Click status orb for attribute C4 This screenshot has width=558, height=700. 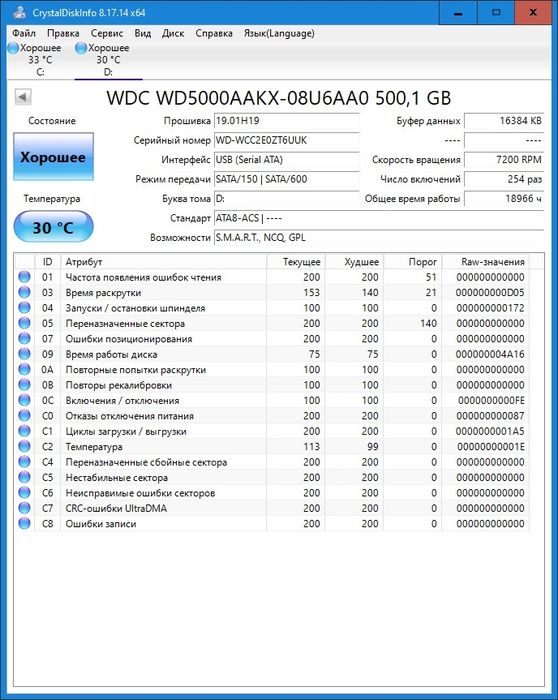25,462
